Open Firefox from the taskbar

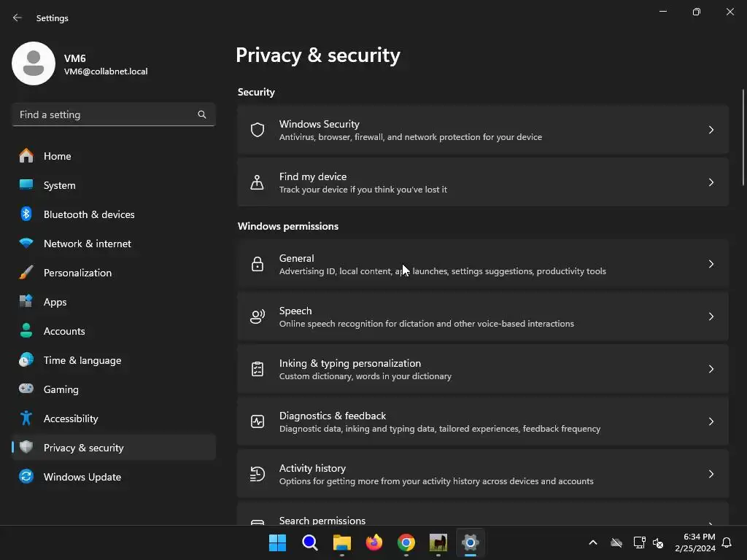coord(374,542)
